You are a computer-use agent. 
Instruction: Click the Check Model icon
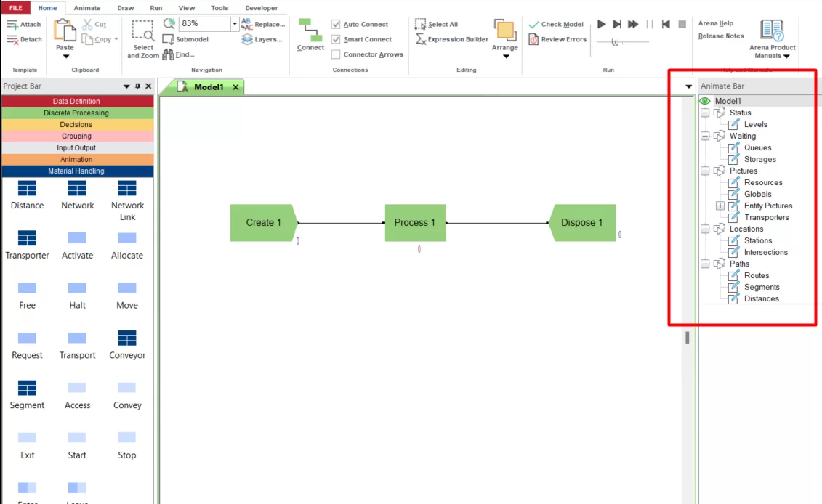(533, 25)
